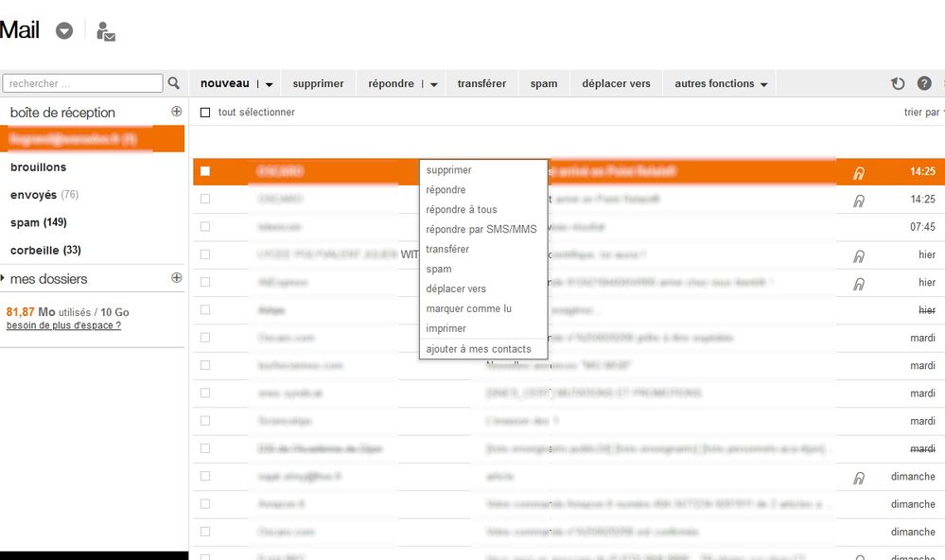
Task: Tick the tout sélectionner checkbox
Action: tap(205, 113)
